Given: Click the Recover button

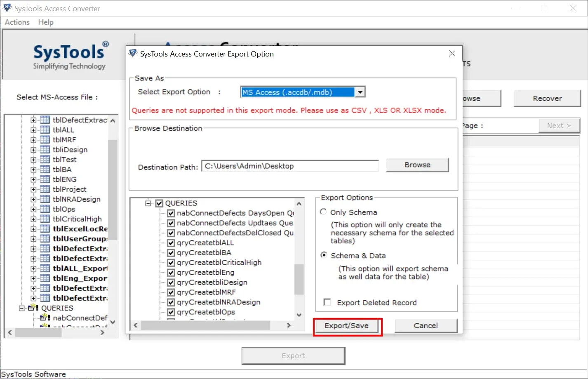Looking at the screenshot, I should [547, 99].
